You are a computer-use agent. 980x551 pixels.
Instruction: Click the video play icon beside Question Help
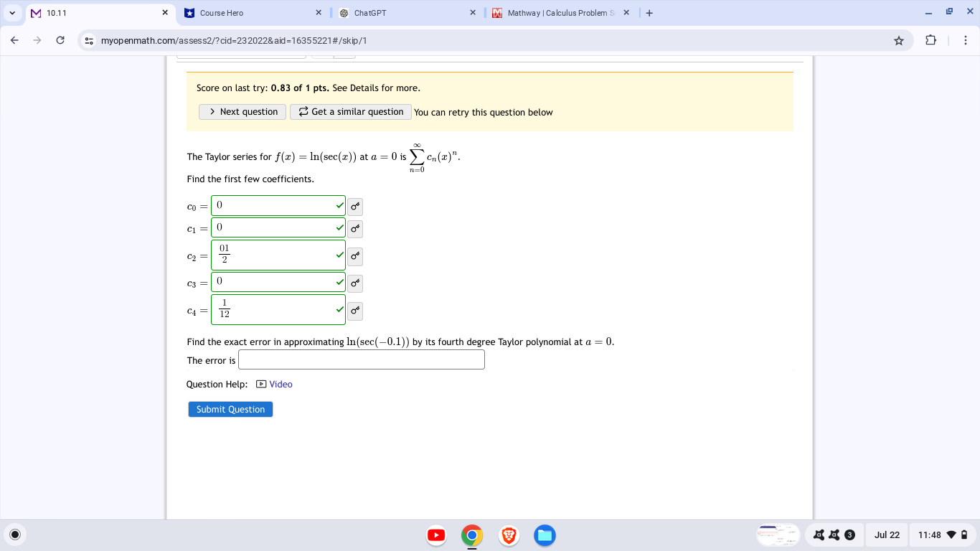(x=261, y=384)
